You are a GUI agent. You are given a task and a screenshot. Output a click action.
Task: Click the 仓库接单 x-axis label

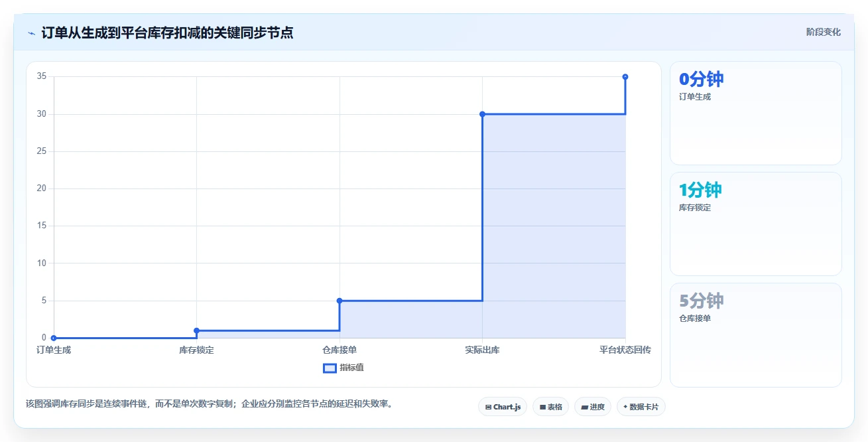pyautogui.click(x=340, y=350)
